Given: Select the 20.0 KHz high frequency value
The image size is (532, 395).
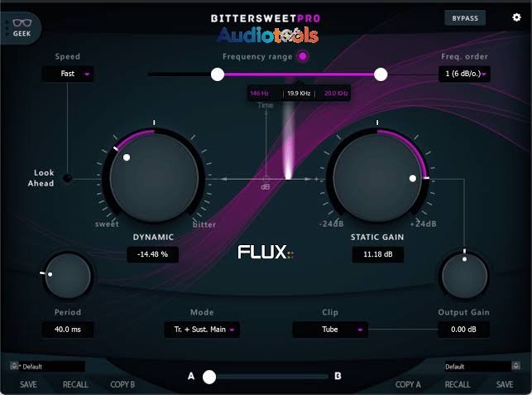Looking at the screenshot, I should tap(336, 94).
